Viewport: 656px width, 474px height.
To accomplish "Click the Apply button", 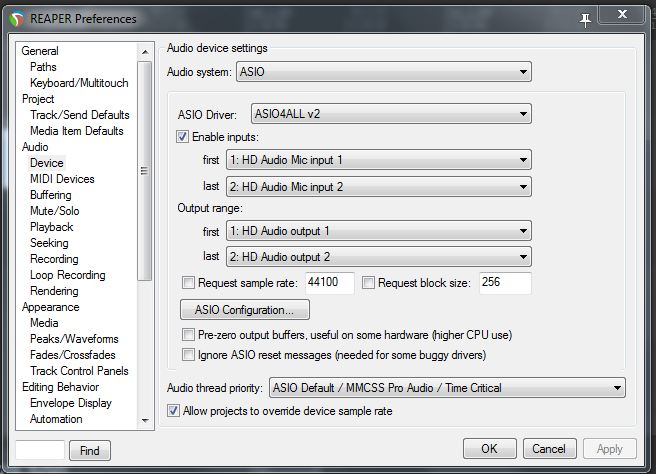I will (x=610, y=449).
